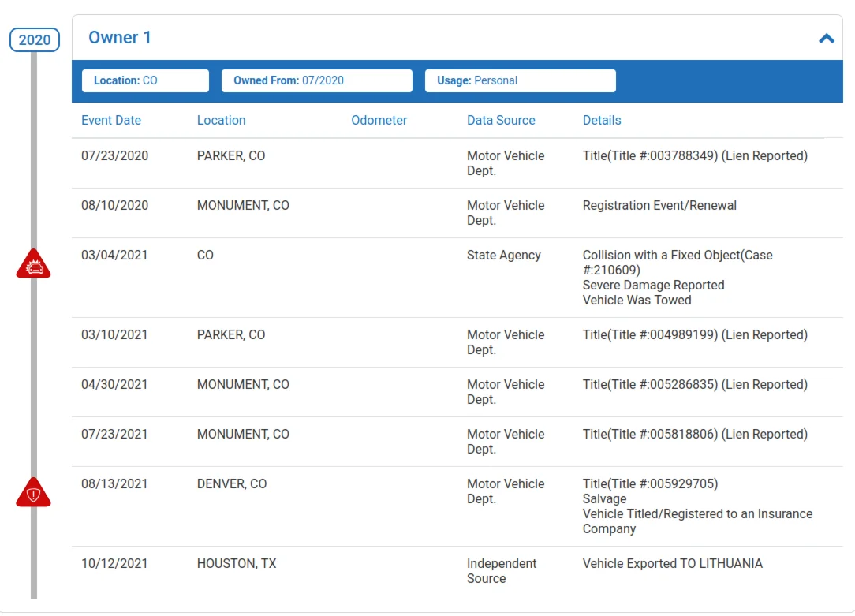The width and height of the screenshot is (855, 616).
Task: Select the 03/10/2021 event date
Action: tap(114, 334)
